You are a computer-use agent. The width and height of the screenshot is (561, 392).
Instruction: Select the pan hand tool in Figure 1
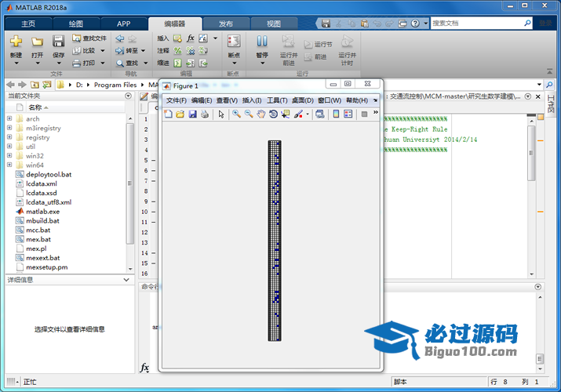pos(260,114)
